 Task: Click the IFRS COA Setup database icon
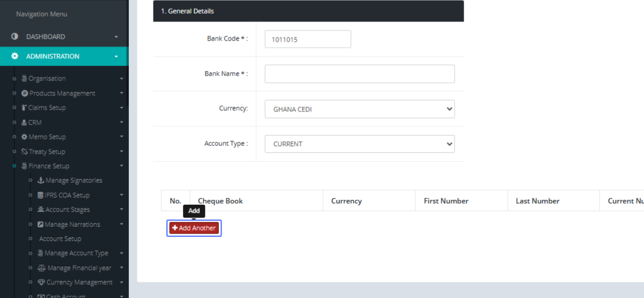41,195
